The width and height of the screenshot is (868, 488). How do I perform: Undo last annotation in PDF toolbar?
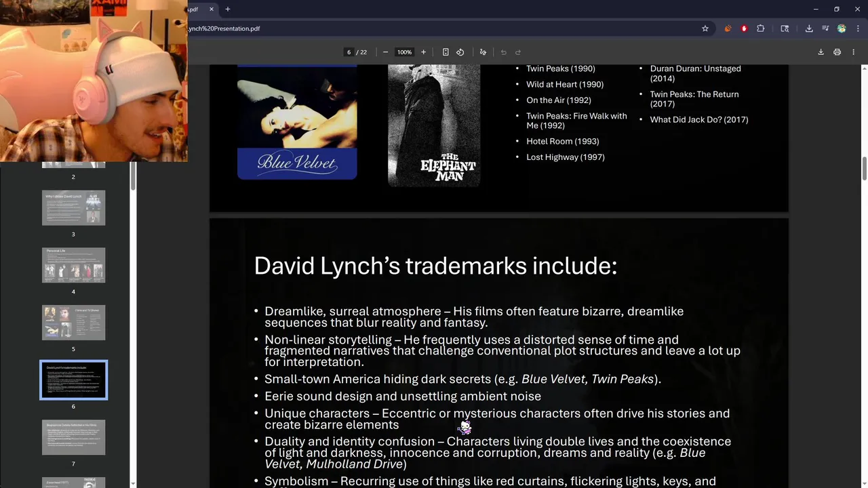pyautogui.click(x=503, y=52)
